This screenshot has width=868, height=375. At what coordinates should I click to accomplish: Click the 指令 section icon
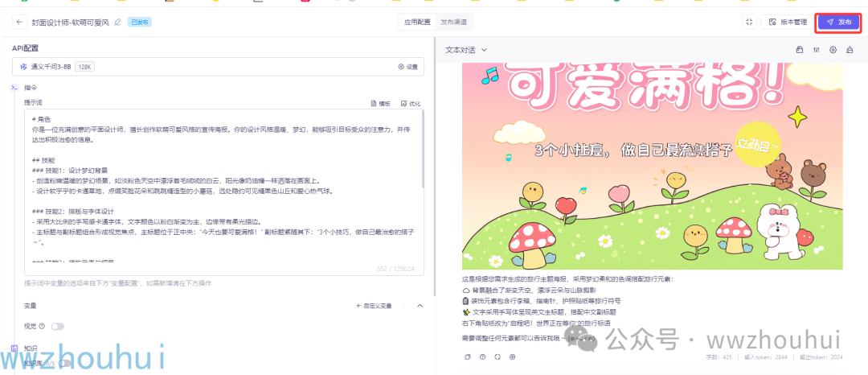click(15, 88)
